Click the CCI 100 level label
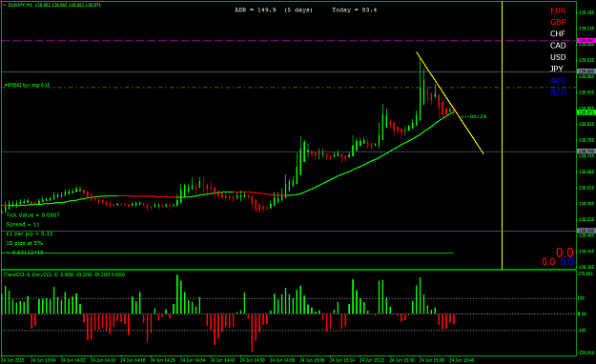Viewport: 596px width, 364px height. tap(581, 298)
